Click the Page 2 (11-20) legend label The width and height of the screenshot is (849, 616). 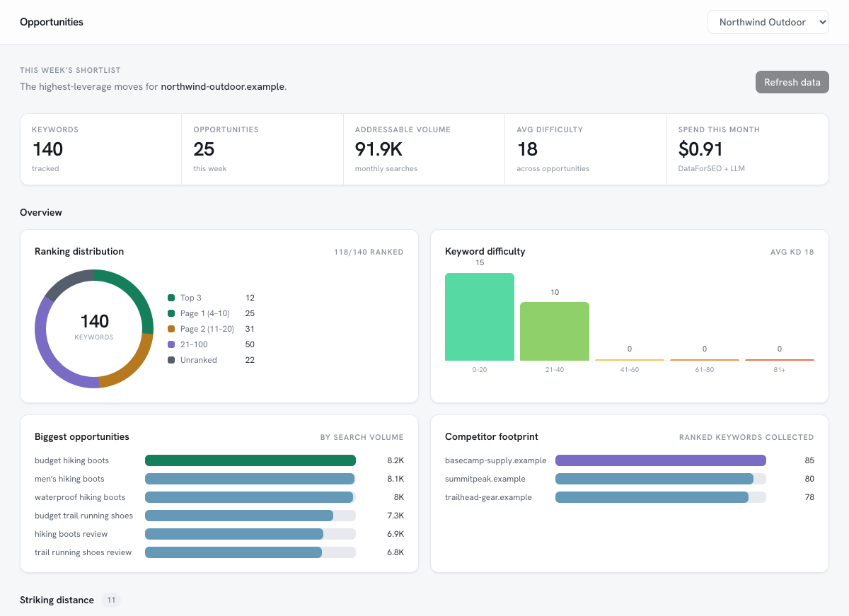coord(207,329)
